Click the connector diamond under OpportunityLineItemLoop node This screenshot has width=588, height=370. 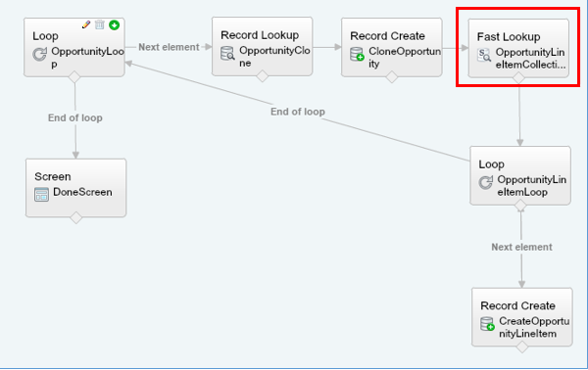520,206
